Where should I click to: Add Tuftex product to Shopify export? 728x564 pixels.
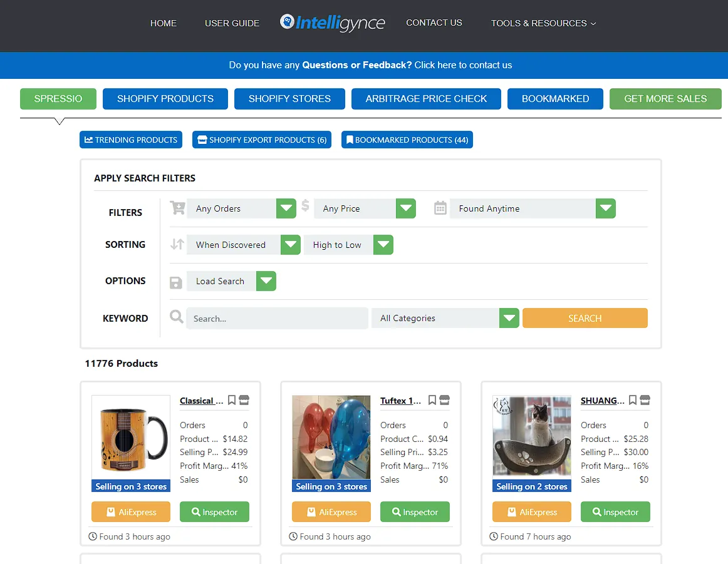tap(444, 400)
